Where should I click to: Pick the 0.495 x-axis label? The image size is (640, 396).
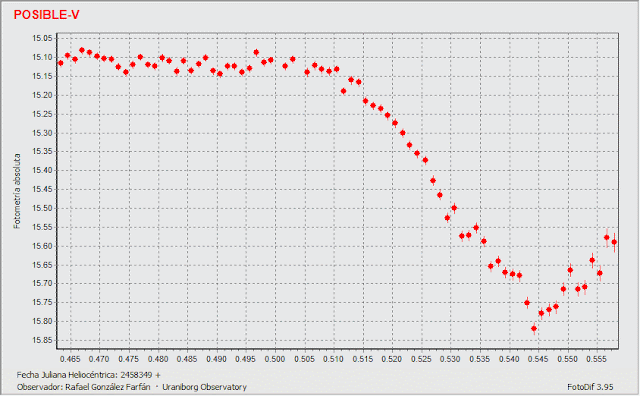(246, 359)
